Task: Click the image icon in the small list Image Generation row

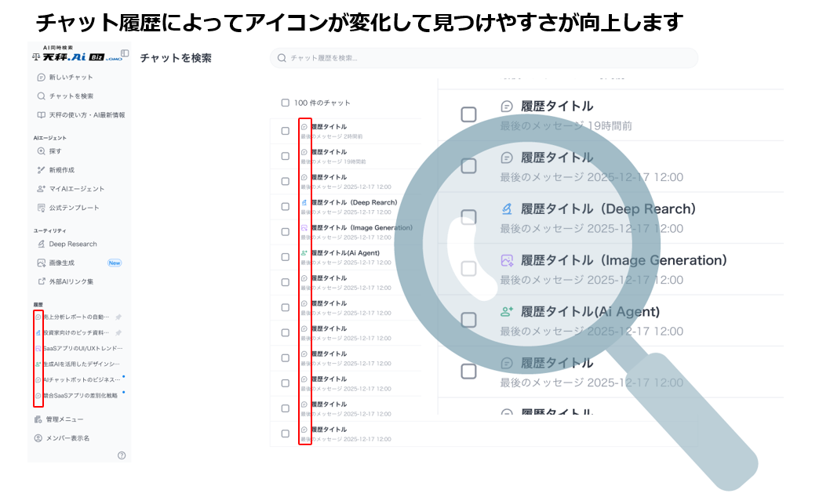Action: click(304, 228)
